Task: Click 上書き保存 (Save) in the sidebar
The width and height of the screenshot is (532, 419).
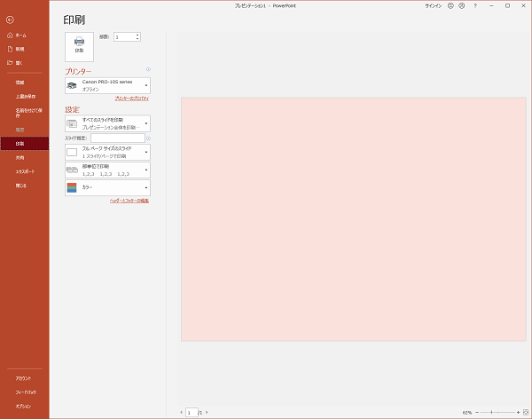Action: [25, 96]
